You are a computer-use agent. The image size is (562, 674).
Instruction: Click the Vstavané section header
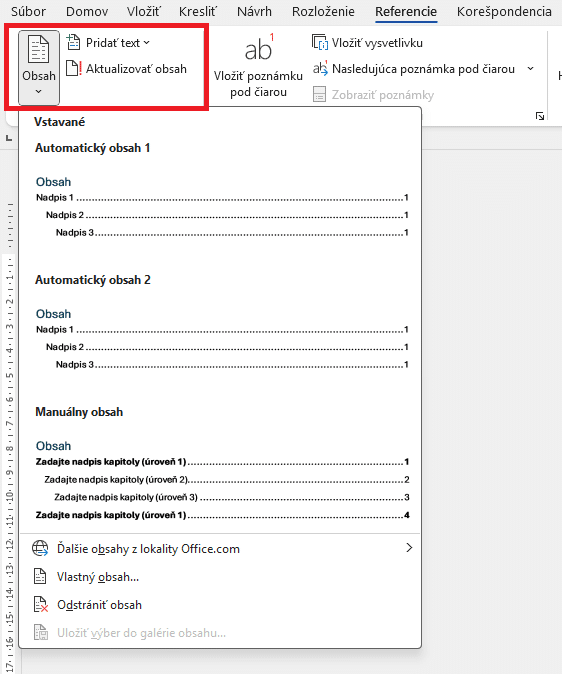coord(59,122)
